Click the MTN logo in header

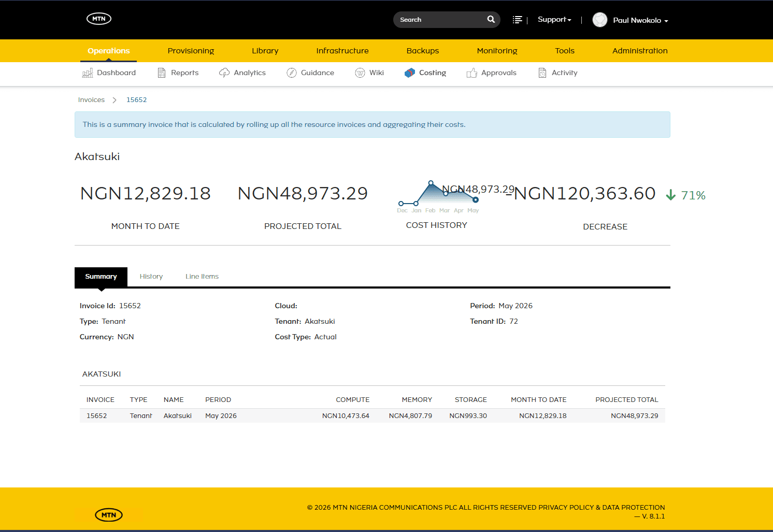[x=99, y=19]
